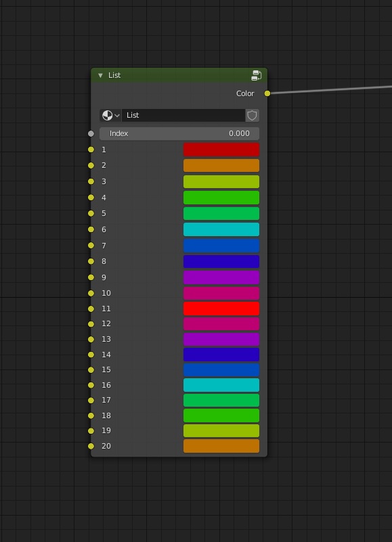The height and width of the screenshot is (542, 392).
Task: Click the yellow socket for input 15
Action: (x=91, y=370)
